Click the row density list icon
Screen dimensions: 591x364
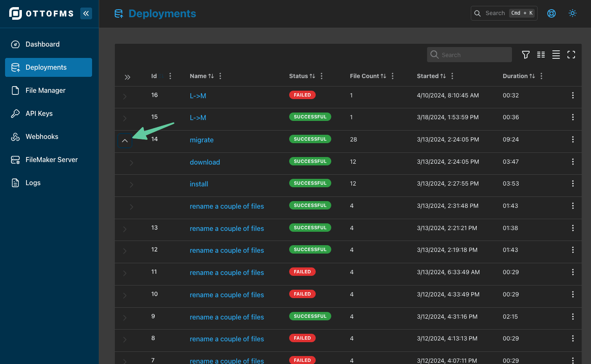click(556, 55)
